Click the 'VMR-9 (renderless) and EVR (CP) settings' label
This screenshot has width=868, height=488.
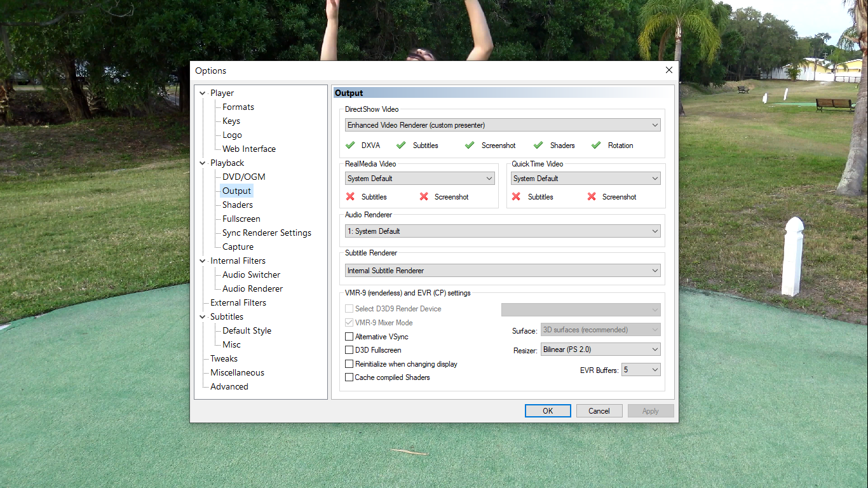pos(408,293)
